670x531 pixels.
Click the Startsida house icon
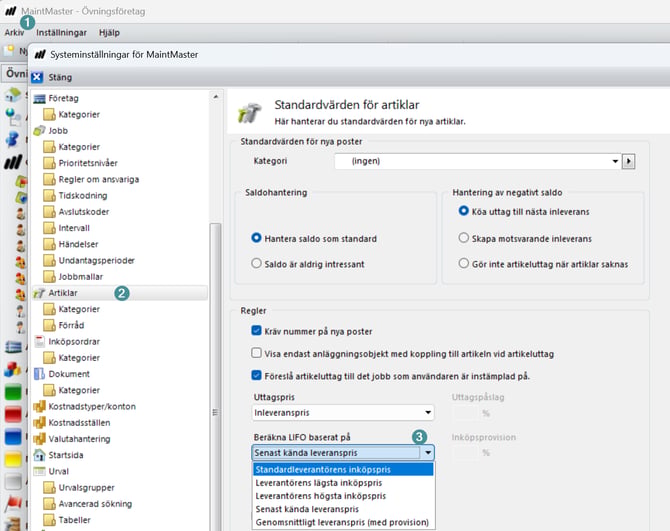click(39, 455)
